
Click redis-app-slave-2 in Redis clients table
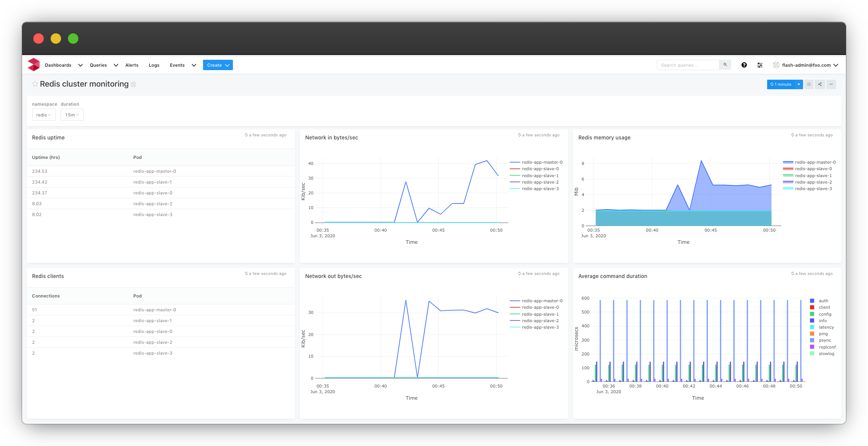coord(153,343)
